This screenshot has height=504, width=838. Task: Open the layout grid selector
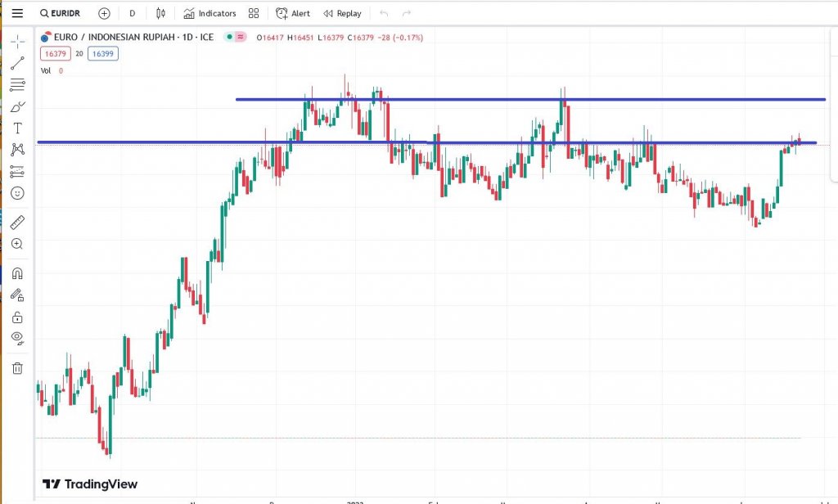[254, 13]
